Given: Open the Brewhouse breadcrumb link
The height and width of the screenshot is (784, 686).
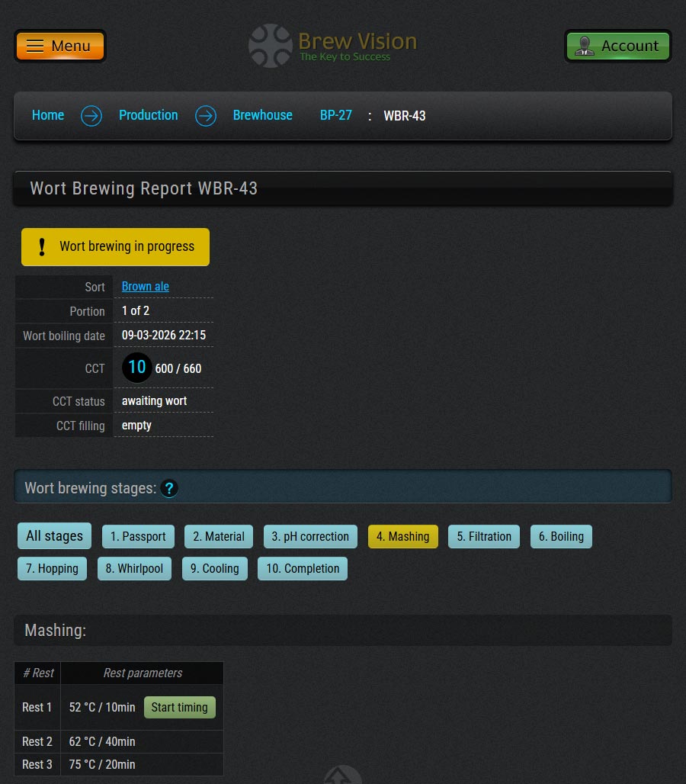Looking at the screenshot, I should [x=262, y=115].
